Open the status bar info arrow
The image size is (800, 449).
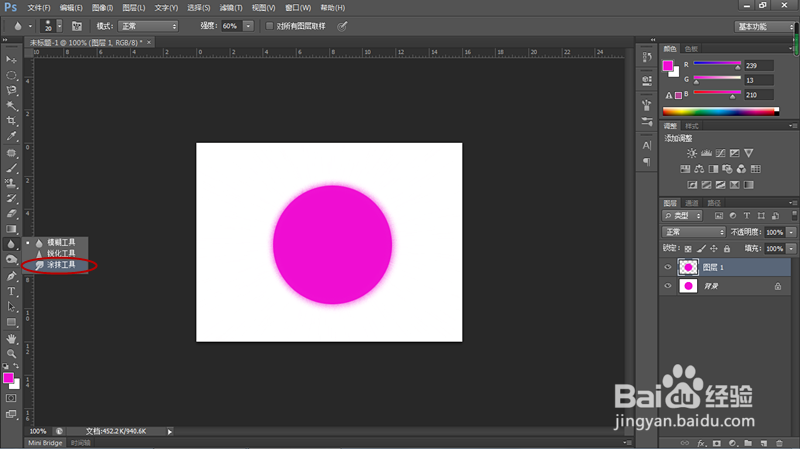click(x=170, y=432)
